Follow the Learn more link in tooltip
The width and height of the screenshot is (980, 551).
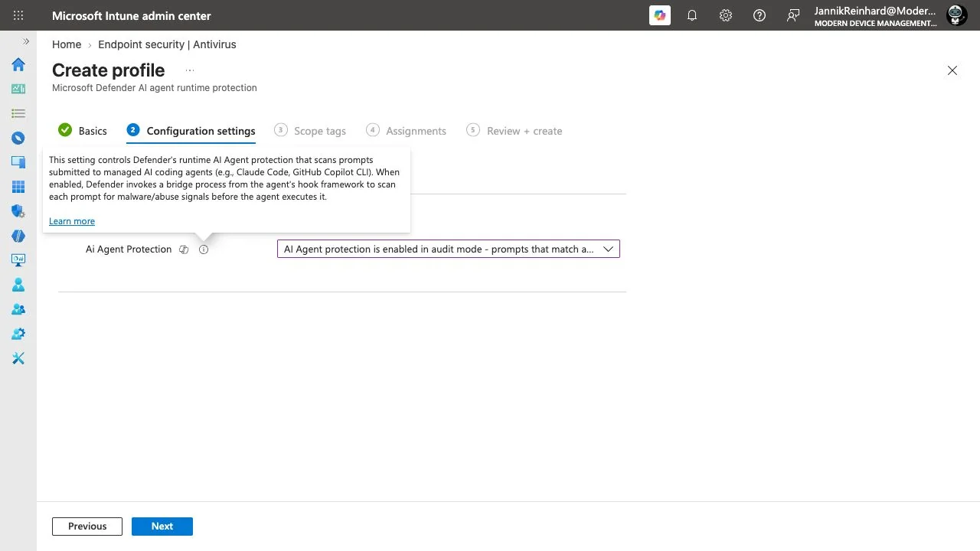72,221
